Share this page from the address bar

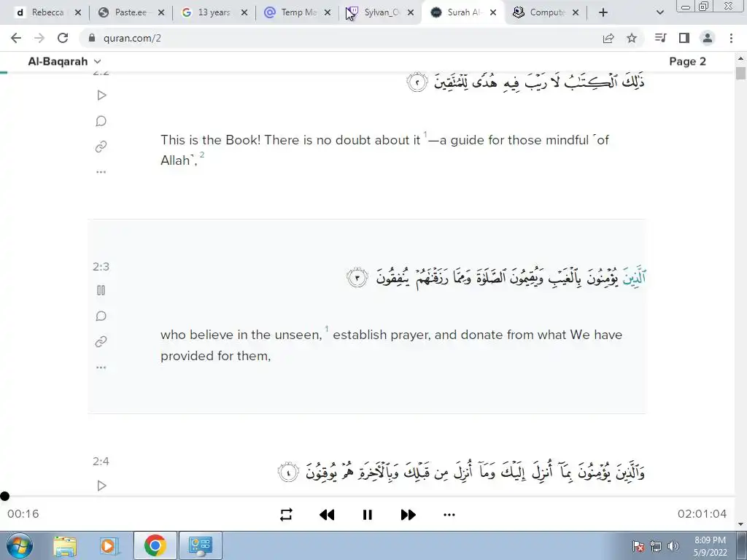(x=608, y=38)
